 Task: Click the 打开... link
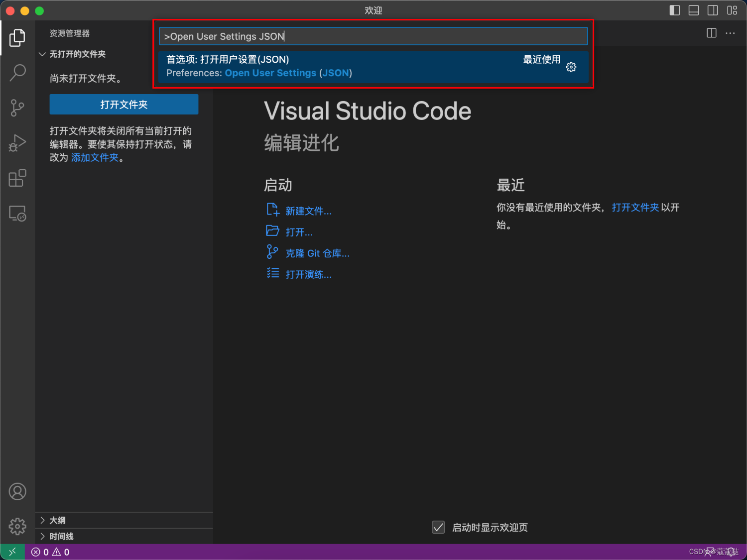pyautogui.click(x=299, y=232)
